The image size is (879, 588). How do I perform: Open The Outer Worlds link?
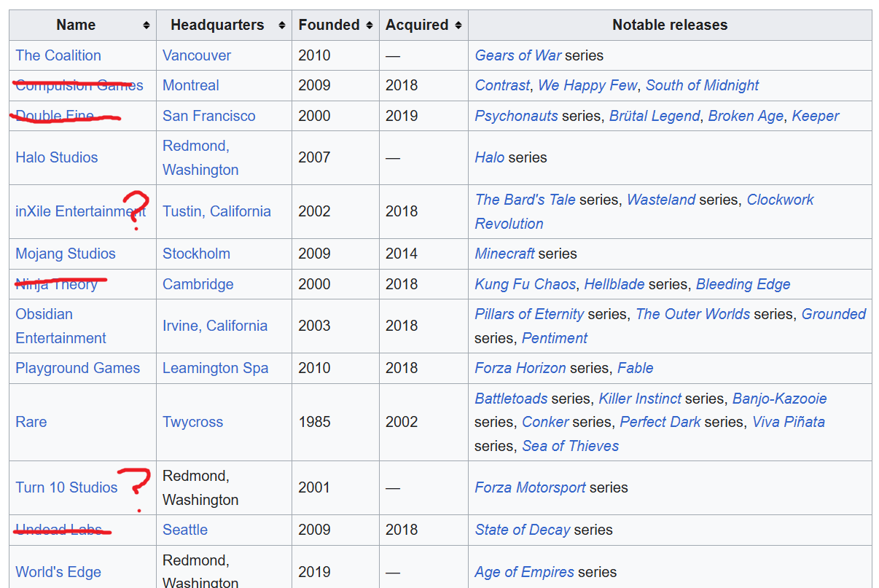[x=693, y=314]
